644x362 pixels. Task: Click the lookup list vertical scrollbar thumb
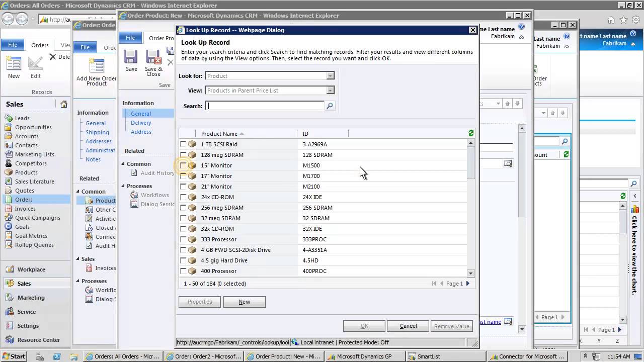471,163
